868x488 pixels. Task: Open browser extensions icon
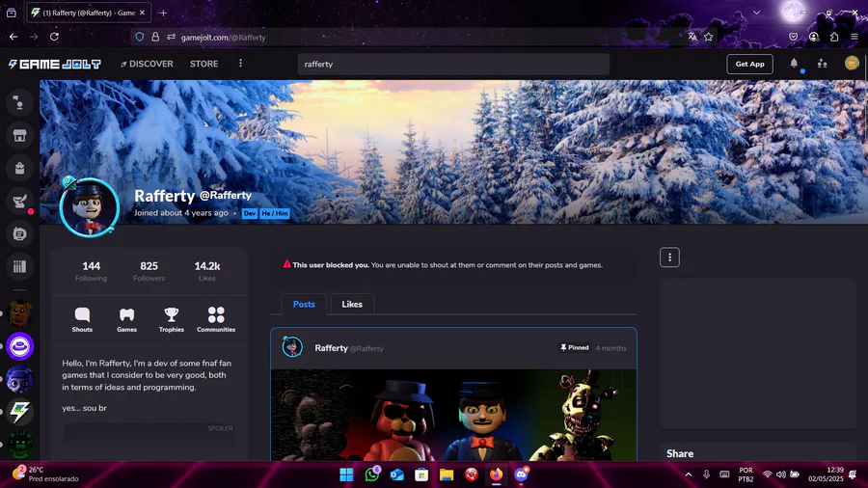pos(834,37)
